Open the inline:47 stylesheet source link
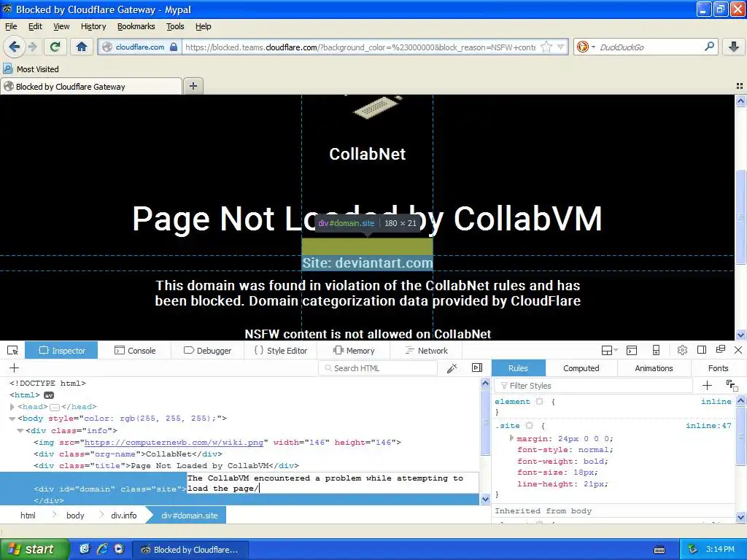Viewport: 747px width, 560px height. point(708,426)
